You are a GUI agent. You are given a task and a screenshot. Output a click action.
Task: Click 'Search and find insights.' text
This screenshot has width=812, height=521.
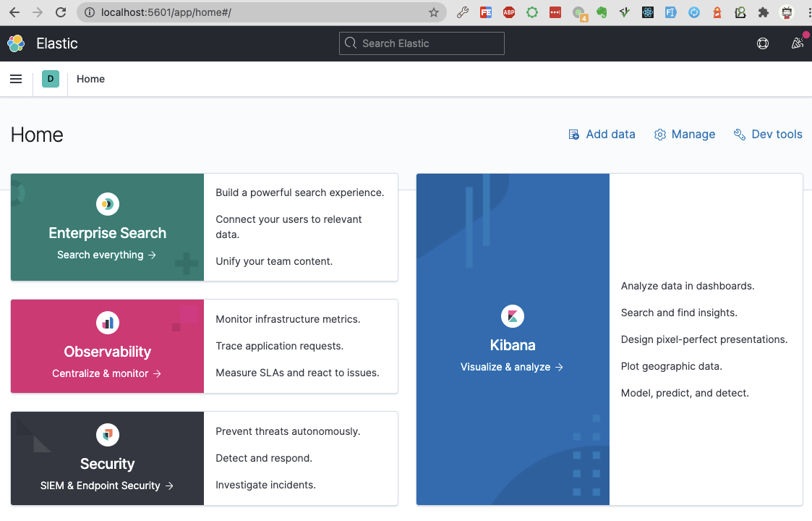679,313
